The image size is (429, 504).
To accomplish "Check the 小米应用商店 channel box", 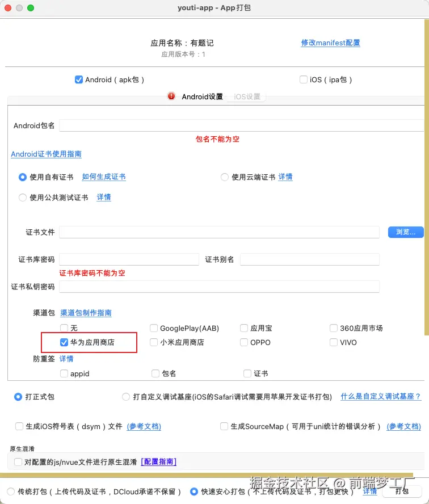I will pos(154,342).
